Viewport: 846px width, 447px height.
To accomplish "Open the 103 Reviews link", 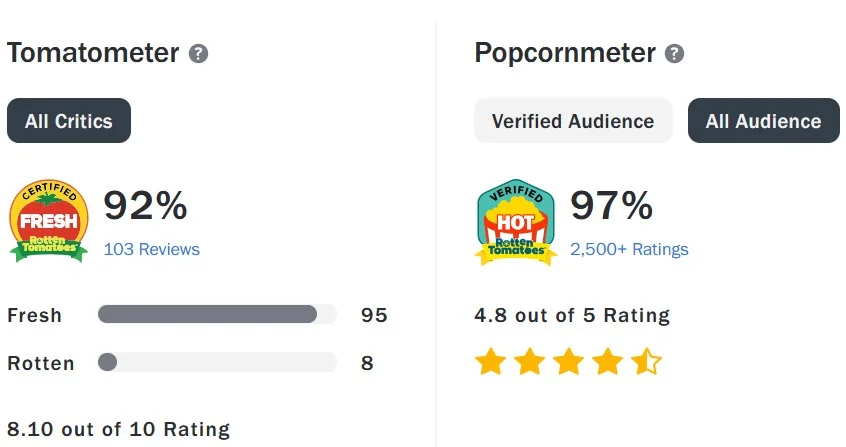I will click(x=152, y=249).
